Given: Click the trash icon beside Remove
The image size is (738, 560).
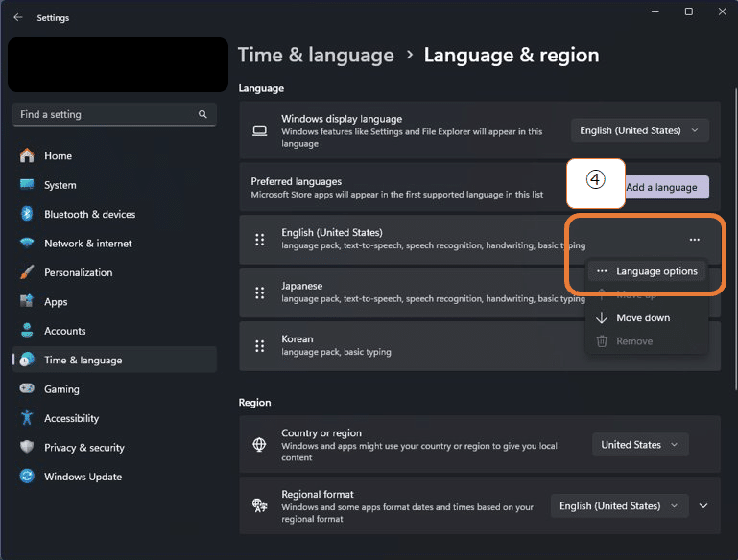Looking at the screenshot, I should tap(602, 341).
